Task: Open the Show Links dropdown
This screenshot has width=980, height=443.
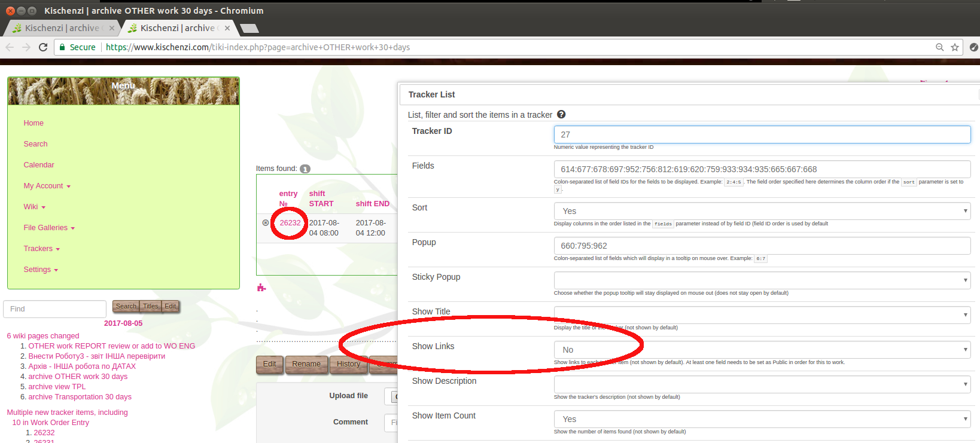Action: (762, 350)
